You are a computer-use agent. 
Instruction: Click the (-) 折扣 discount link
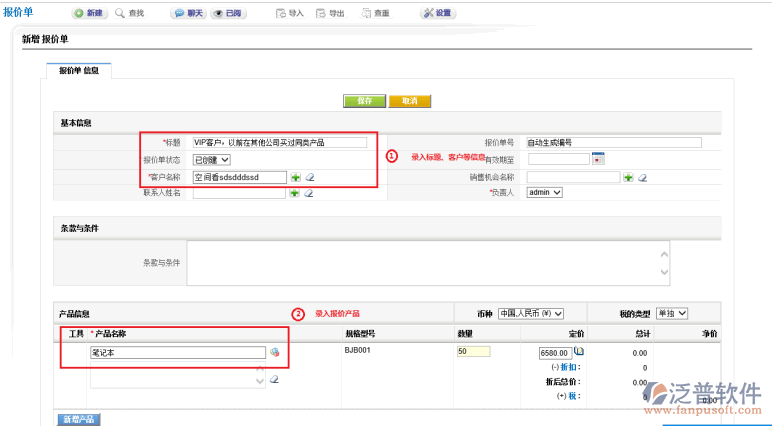click(566, 367)
